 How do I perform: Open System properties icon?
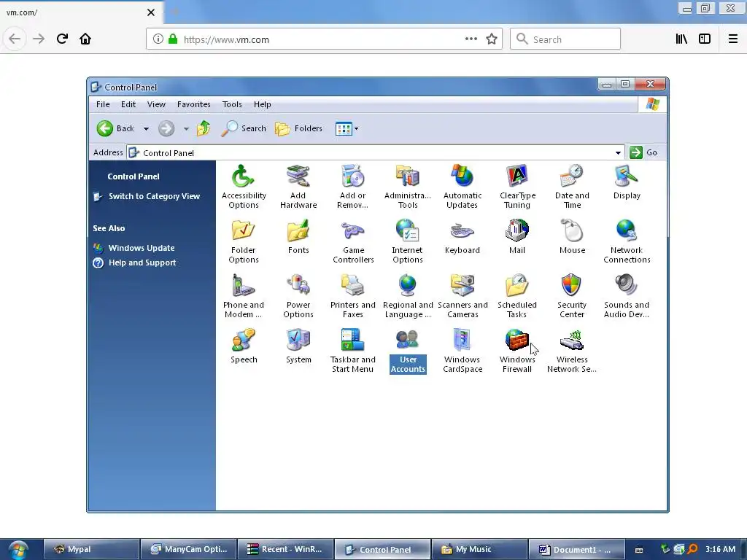tap(298, 346)
